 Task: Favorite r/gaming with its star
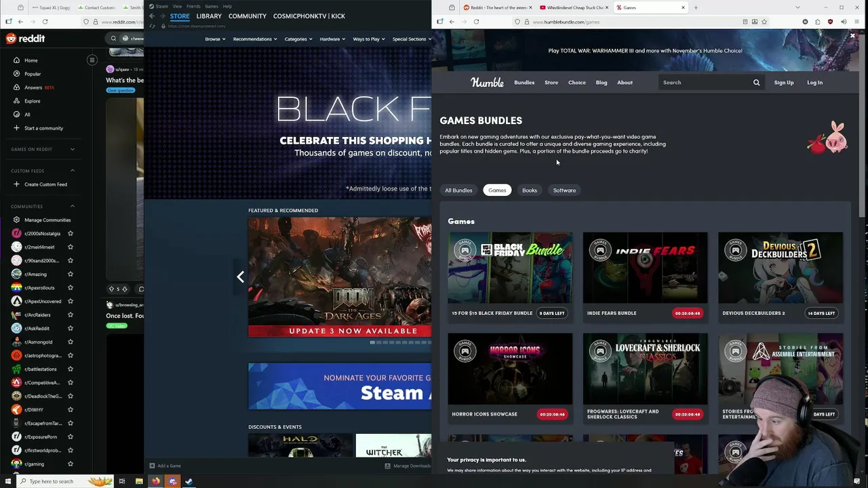70,464
